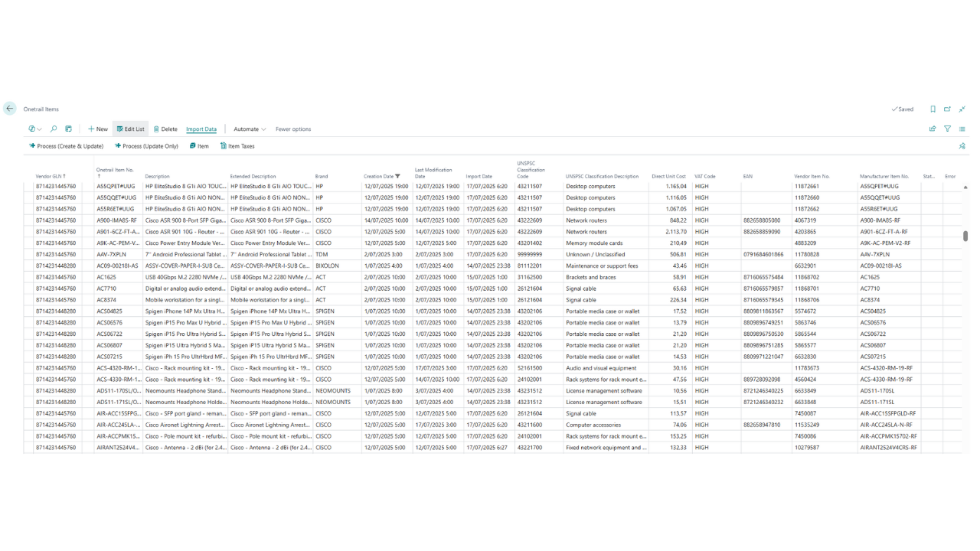Click vendor item number 10279587
Viewport: 980px width, 551px height.
click(x=807, y=448)
